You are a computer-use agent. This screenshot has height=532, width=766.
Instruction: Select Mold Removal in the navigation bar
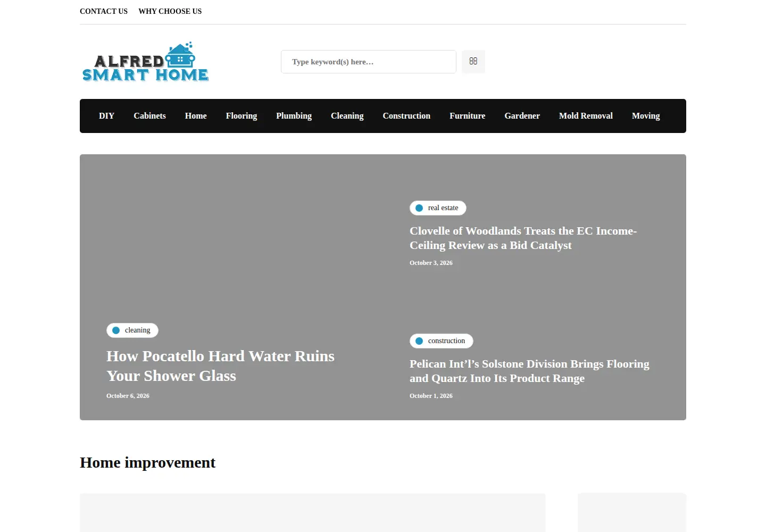[x=586, y=116]
